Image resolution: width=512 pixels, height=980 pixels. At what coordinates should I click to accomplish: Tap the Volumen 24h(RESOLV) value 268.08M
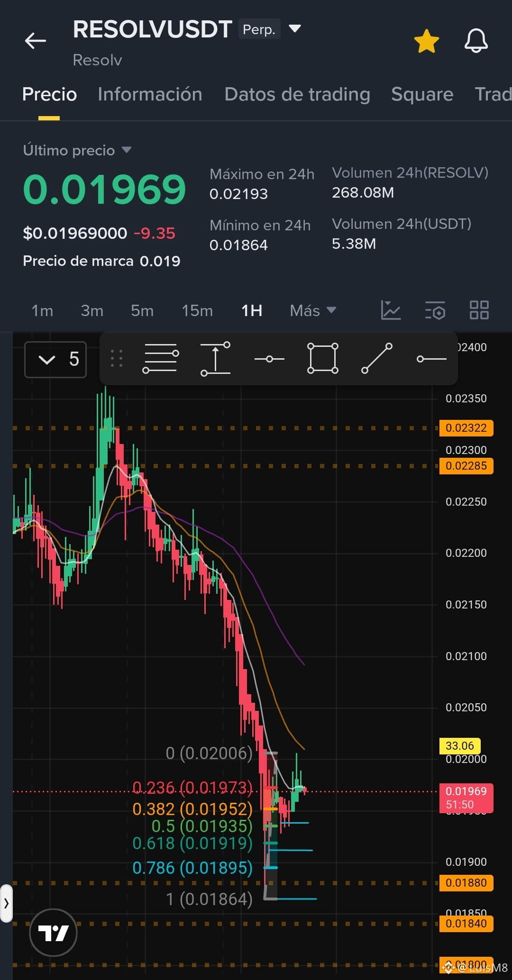point(363,193)
